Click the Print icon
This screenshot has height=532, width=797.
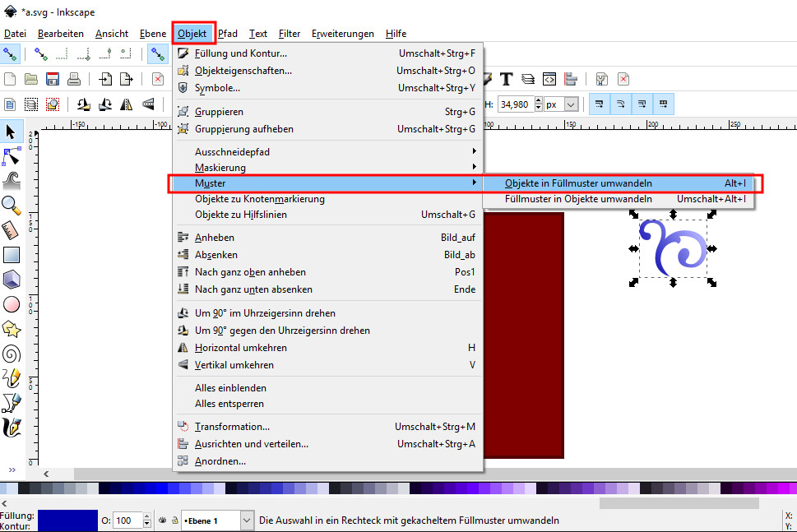pos(74,79)
